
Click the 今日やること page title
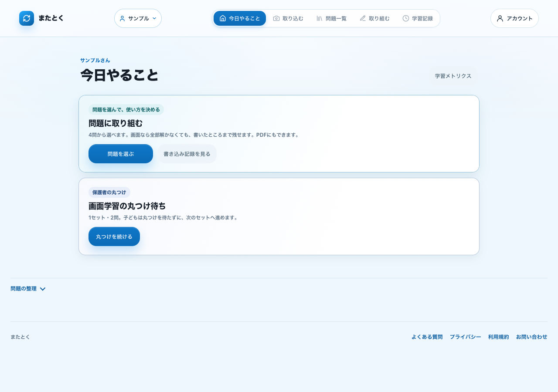[x=119, y=75]
